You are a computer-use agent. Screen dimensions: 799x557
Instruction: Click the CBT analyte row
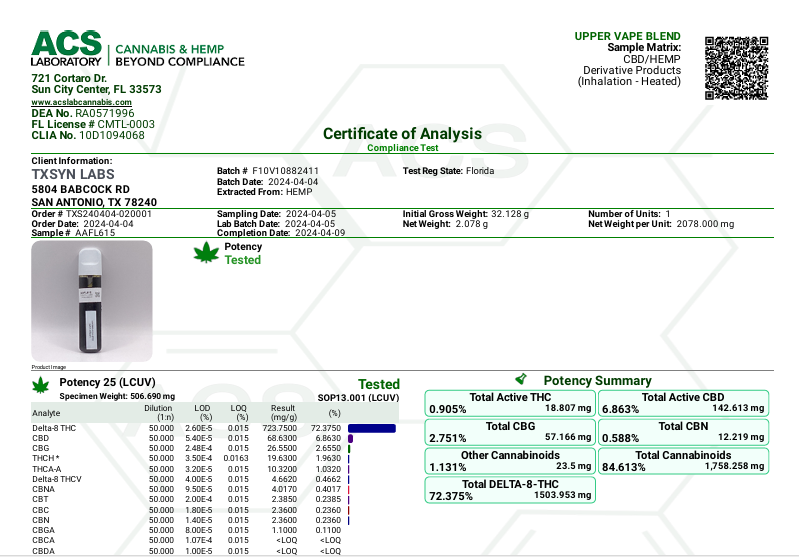214,499
